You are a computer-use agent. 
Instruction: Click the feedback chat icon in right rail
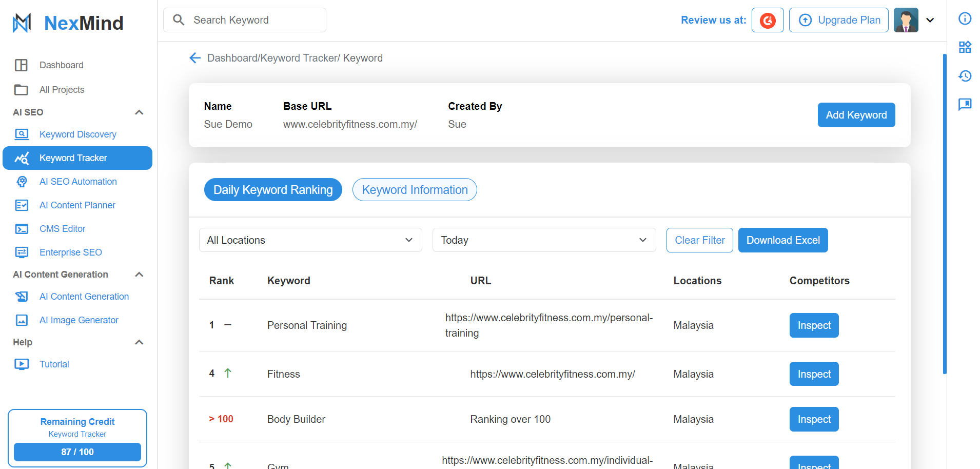pyautogui.click(x=965, y=105)
